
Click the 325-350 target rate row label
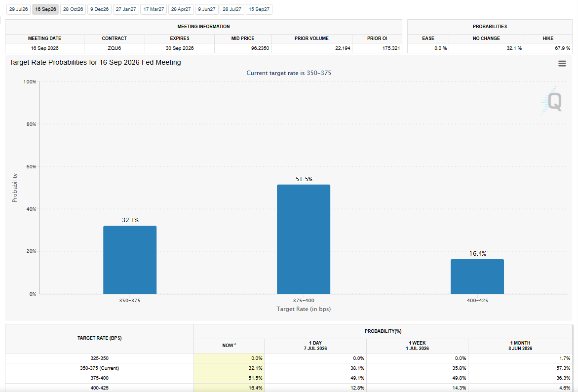100,358
